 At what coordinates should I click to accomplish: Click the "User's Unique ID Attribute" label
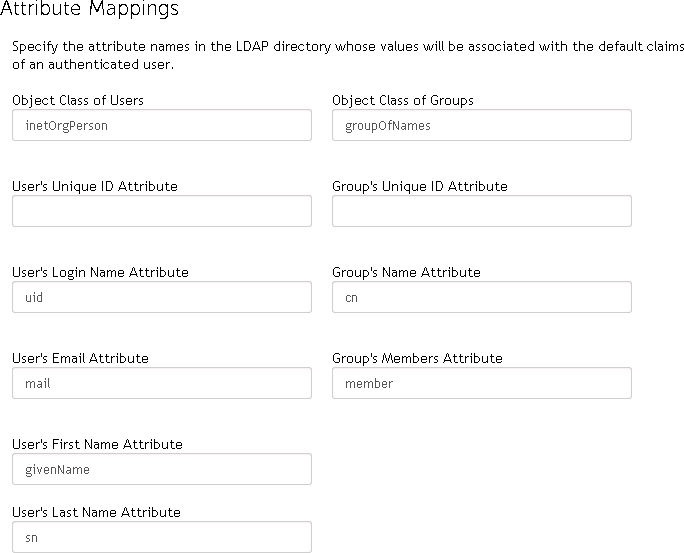tap(95, 186)
